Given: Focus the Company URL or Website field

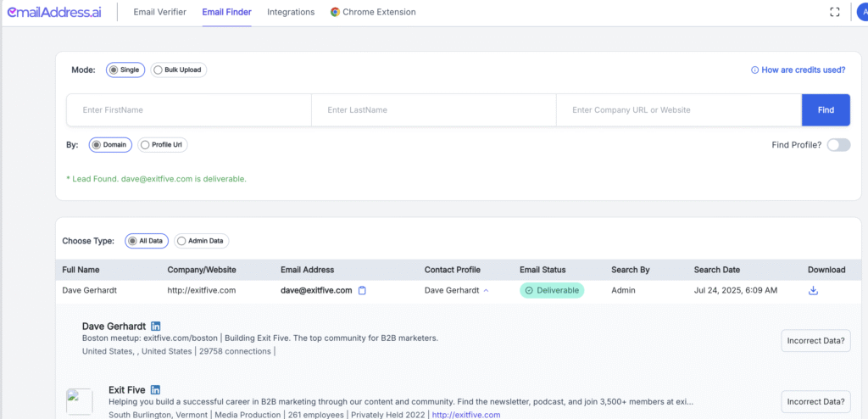Looking at the screenshot, I should pyautogui.click(x=679, y=109).
